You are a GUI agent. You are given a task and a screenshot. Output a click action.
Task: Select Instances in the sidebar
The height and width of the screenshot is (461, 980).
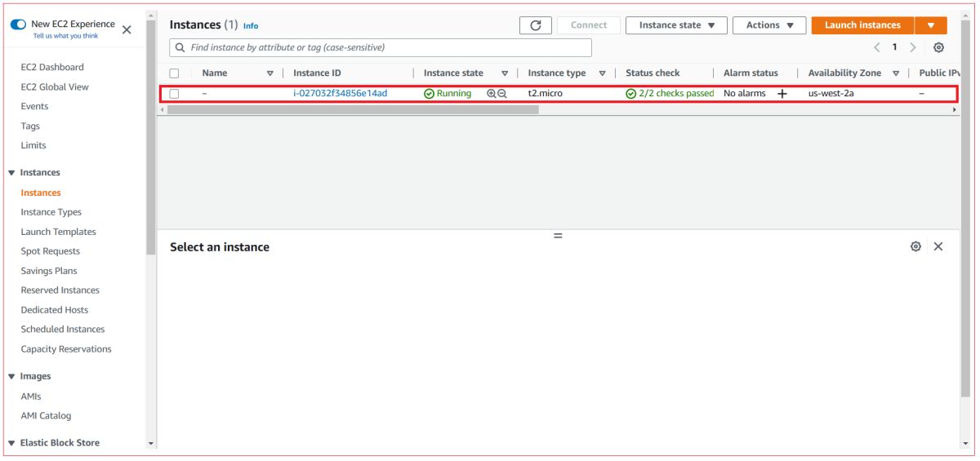tap(41, 193)
